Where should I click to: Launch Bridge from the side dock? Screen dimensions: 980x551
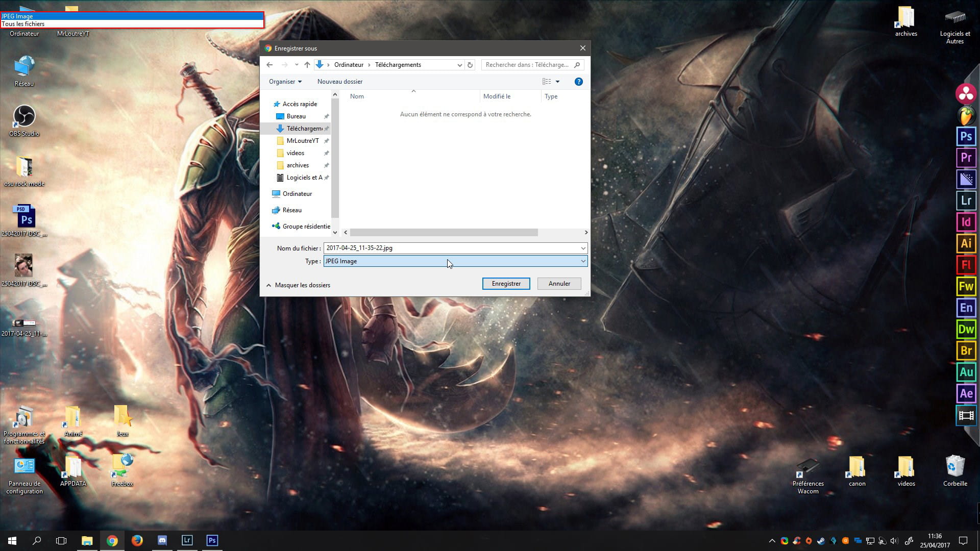coord(966,350)
